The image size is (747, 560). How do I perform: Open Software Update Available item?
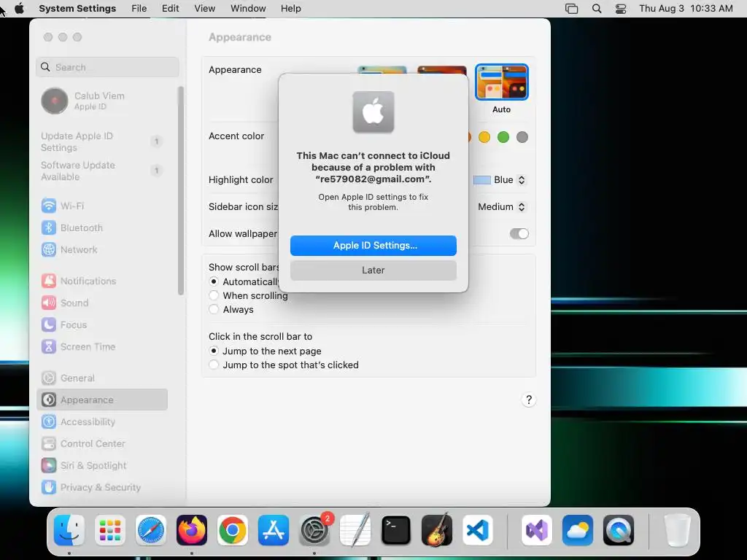[x=102, y=171]
